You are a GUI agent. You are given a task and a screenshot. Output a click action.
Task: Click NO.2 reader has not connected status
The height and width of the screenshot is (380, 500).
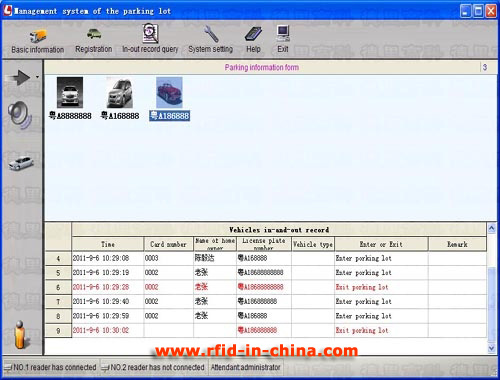(x=153, y=367)
